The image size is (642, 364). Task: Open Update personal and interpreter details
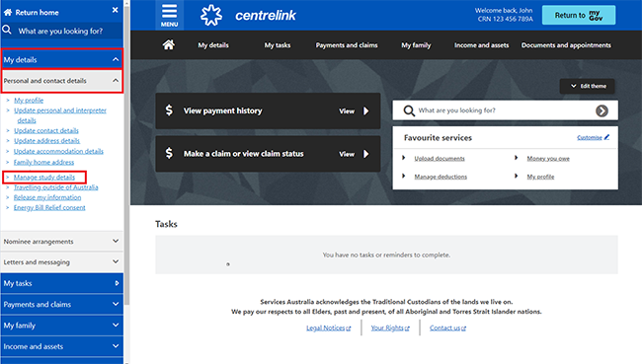click(x=60, y=115)
